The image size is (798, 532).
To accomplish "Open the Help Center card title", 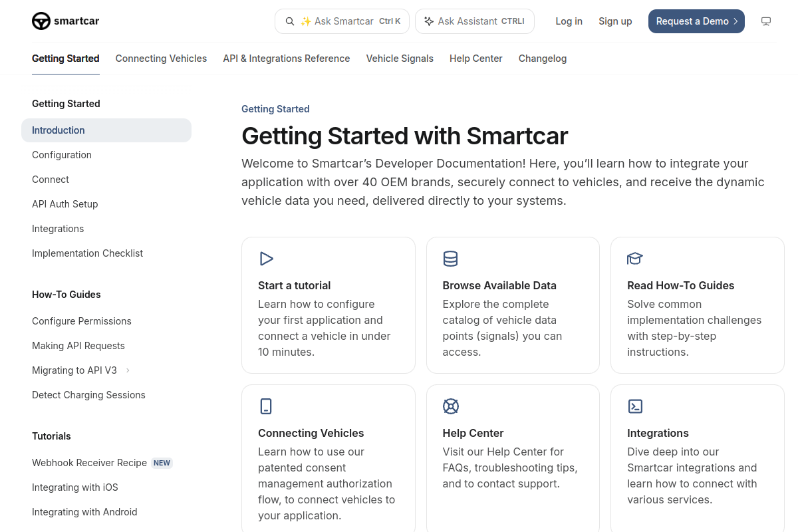I will (473, 433).
